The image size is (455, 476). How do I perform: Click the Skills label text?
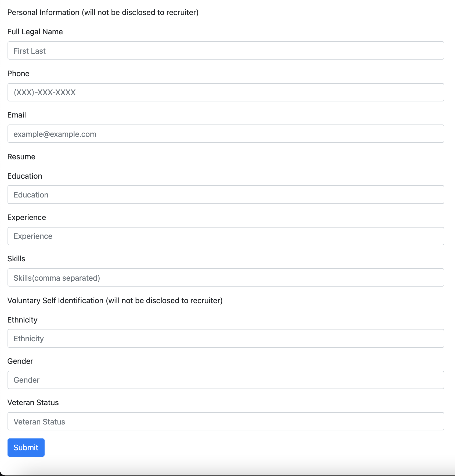coord(16,259)
